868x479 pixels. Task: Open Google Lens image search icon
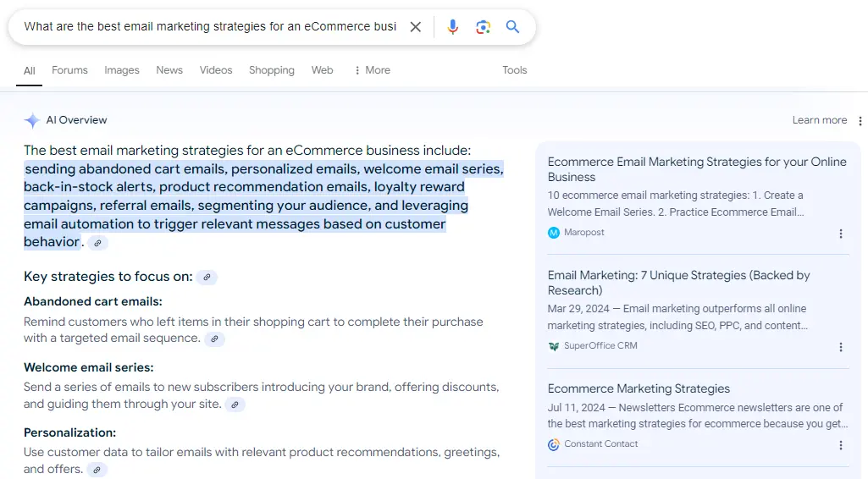(x=483, y=27)
